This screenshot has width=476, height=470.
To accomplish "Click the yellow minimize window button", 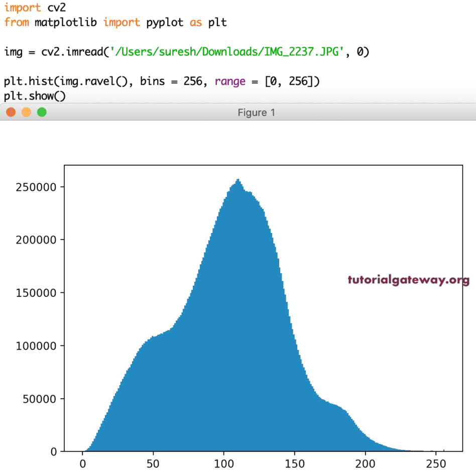I will pos(27,112).
